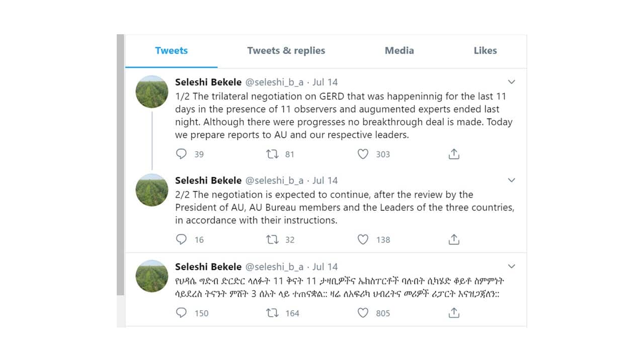Retweet the tweet with 32 retweets

272,239
